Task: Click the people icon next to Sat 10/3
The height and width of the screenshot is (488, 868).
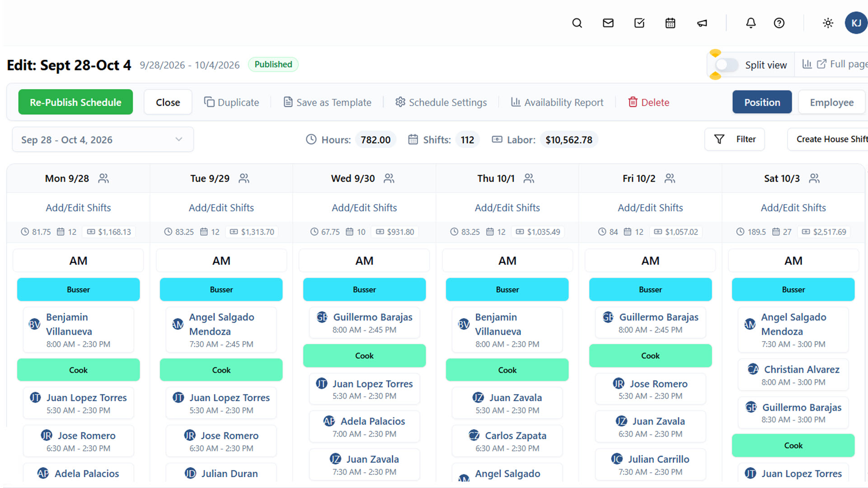Action: [814, 178]
